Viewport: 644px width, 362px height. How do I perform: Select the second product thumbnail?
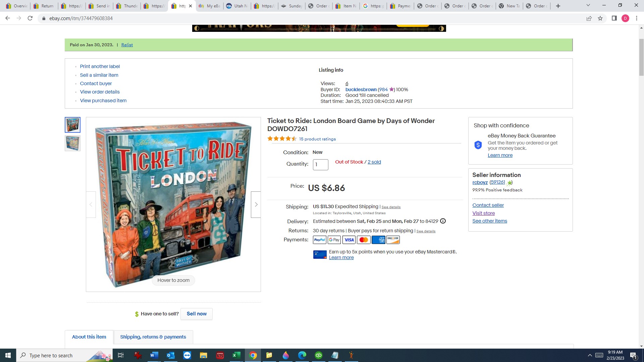72,143
